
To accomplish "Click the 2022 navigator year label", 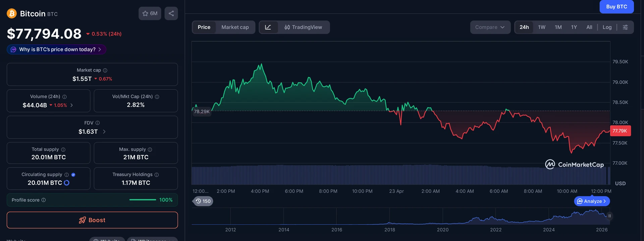I will (x=496, y=230).
